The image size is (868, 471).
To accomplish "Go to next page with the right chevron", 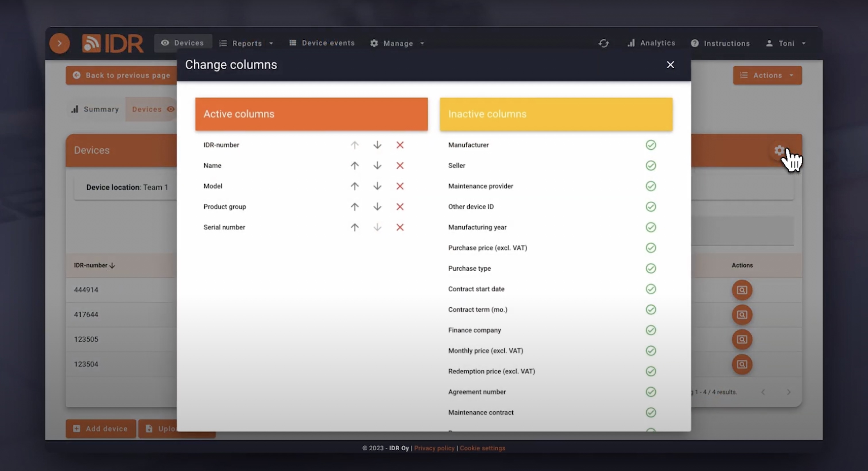I will click(789, 392).
